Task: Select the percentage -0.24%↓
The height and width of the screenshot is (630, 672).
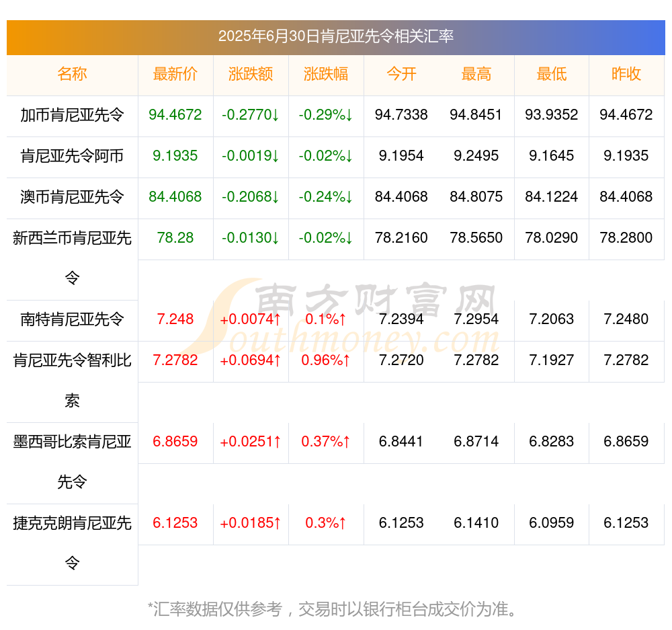Action: pyautogui.click(x=326, y=197)
